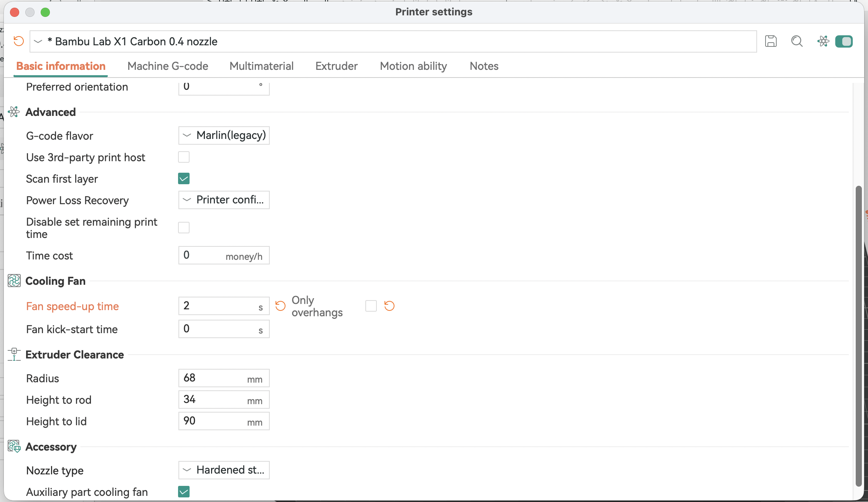Close the Printer settings window
Viewport: 868px width, 502px height.
[x=15, y=12]
